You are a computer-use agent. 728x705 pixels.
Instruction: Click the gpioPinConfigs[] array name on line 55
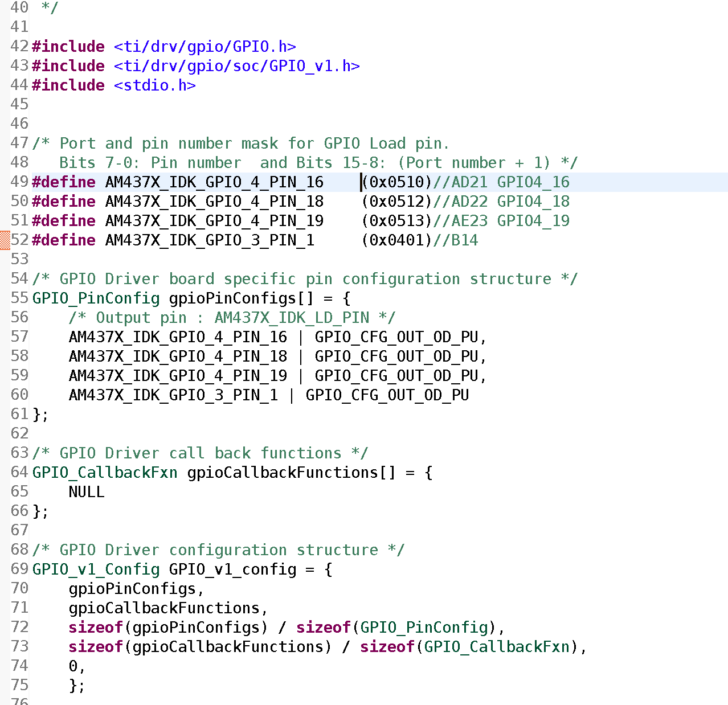pos(241,298)
